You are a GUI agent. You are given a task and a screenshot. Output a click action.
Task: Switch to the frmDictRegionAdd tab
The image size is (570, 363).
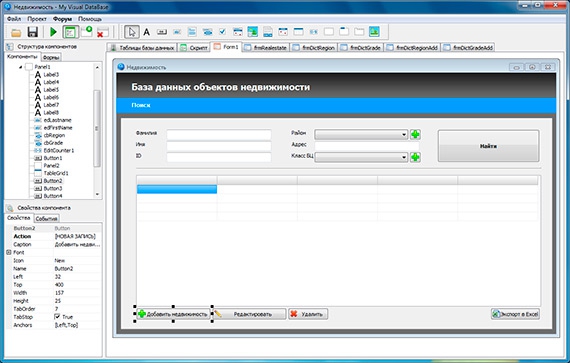413,48
